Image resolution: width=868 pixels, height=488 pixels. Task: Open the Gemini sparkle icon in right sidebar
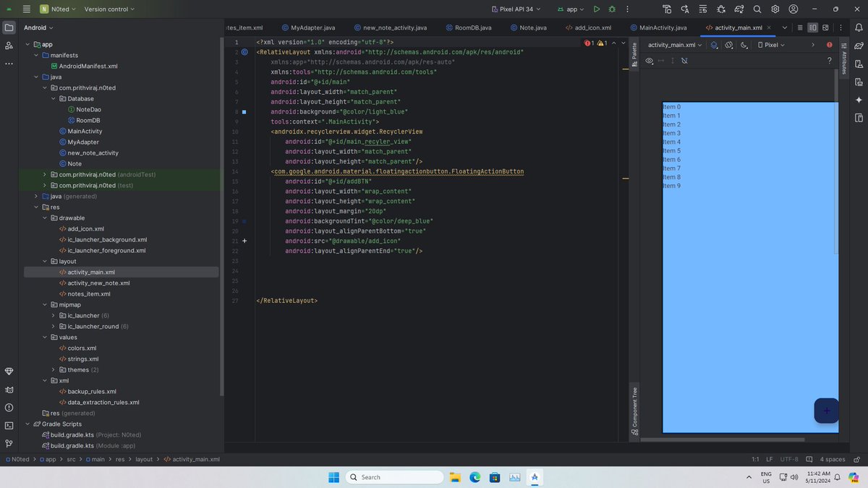pos(859,100)
